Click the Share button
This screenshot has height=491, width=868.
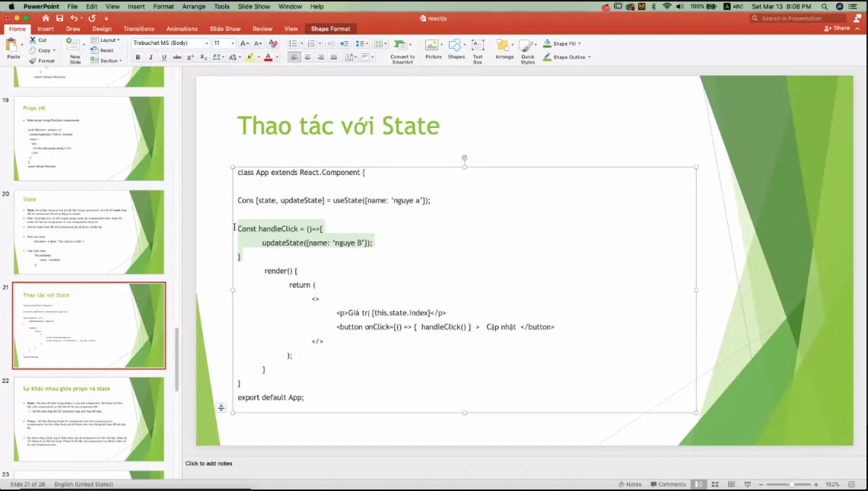pyautogui.click(x=836, y=28)
